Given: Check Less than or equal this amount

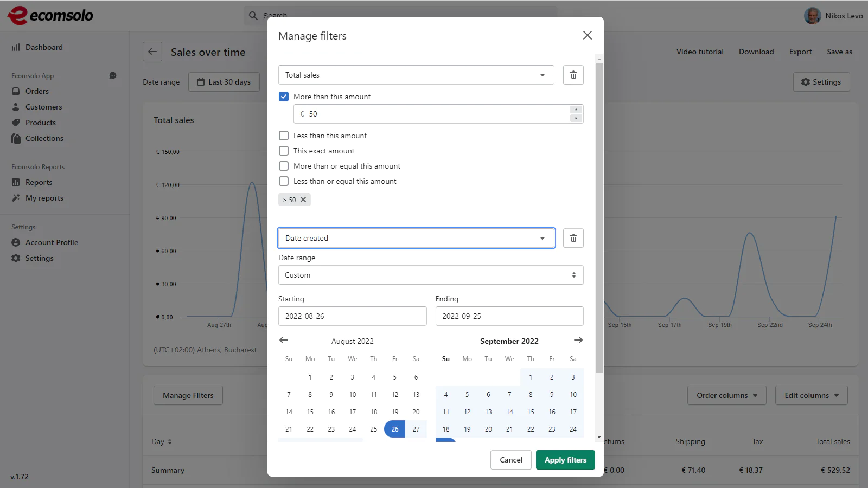Looking at the screenshot, I should [x=284, y=181].
